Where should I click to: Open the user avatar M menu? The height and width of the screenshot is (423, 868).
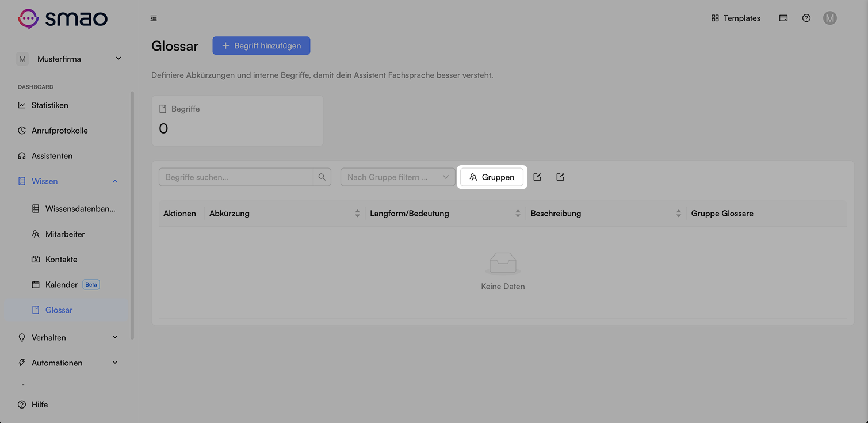pyautogui.click(x=829, y=18)
